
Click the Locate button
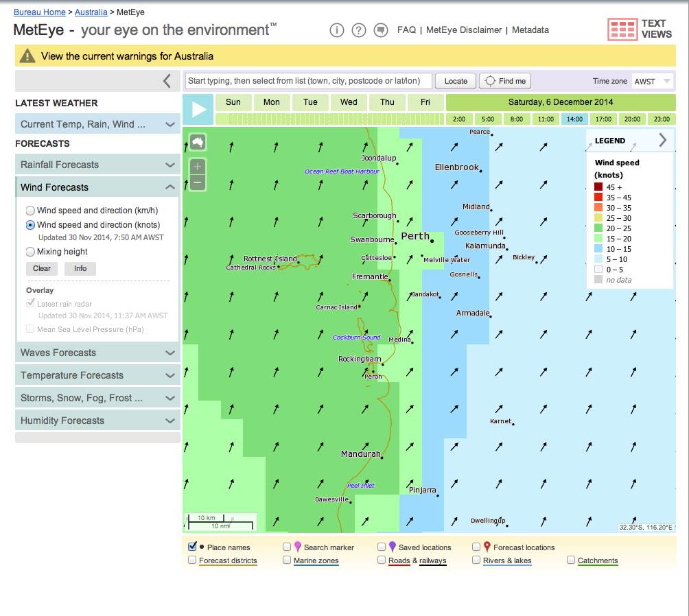(455, 80)
